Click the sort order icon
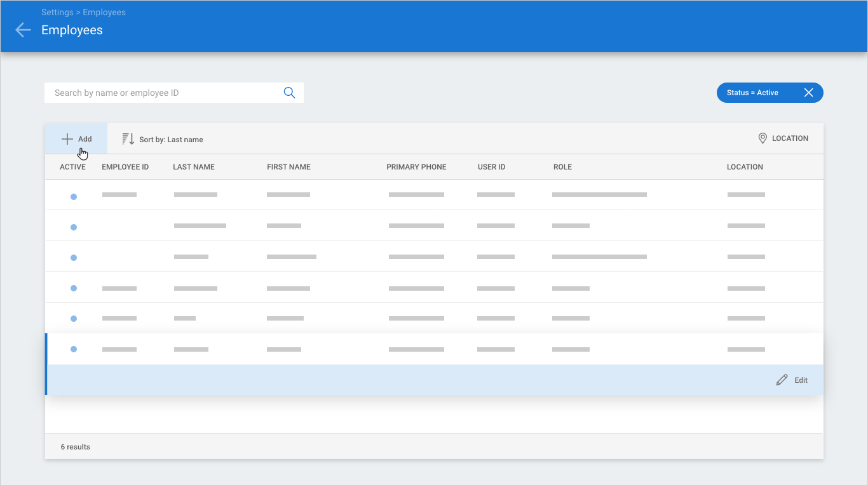 point(128,139)
